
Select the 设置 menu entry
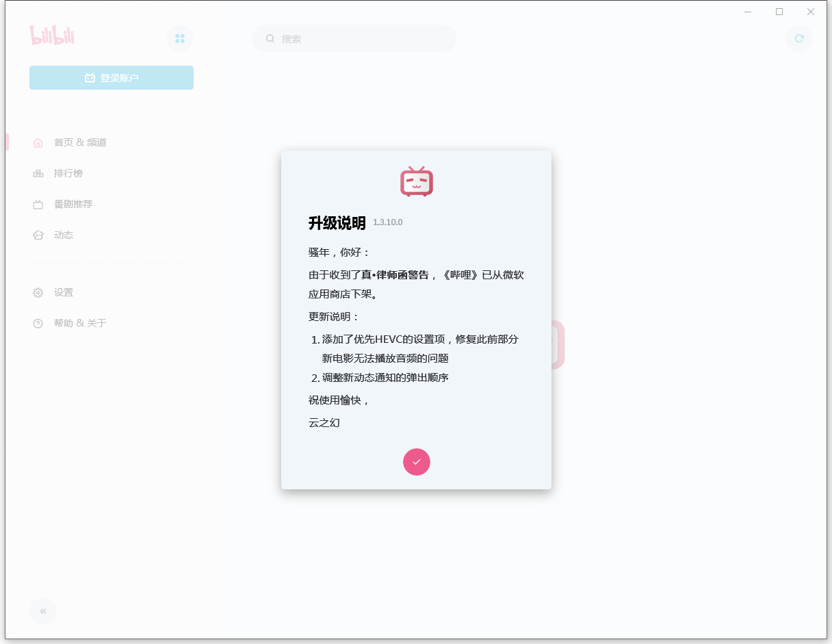tap(64, 292)
